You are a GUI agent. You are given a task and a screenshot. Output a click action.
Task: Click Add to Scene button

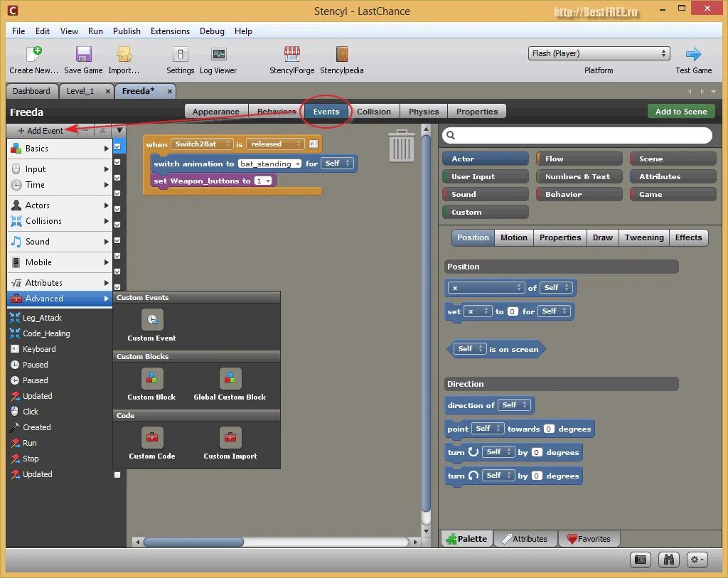(680, 112)
